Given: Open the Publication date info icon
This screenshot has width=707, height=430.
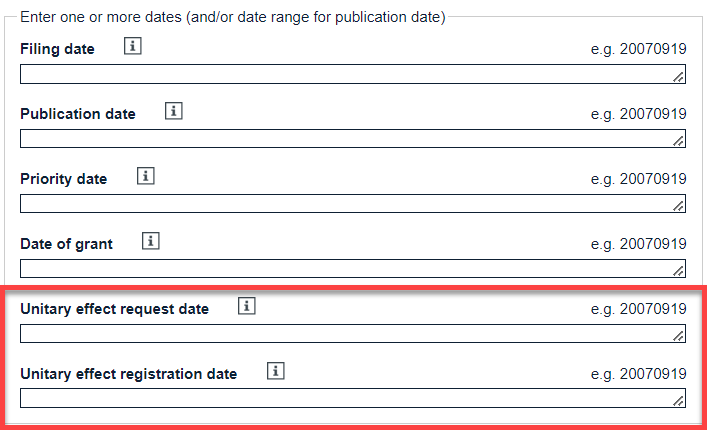Looking at the screenshot, I should (173, 112).
